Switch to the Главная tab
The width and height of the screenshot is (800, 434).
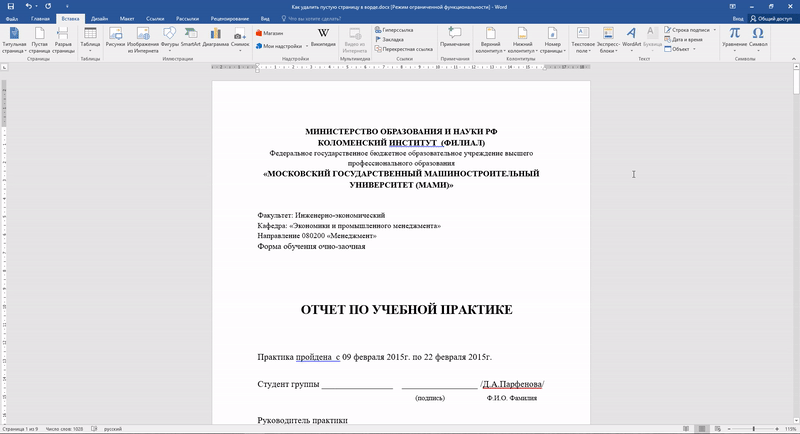pos(40,18)
